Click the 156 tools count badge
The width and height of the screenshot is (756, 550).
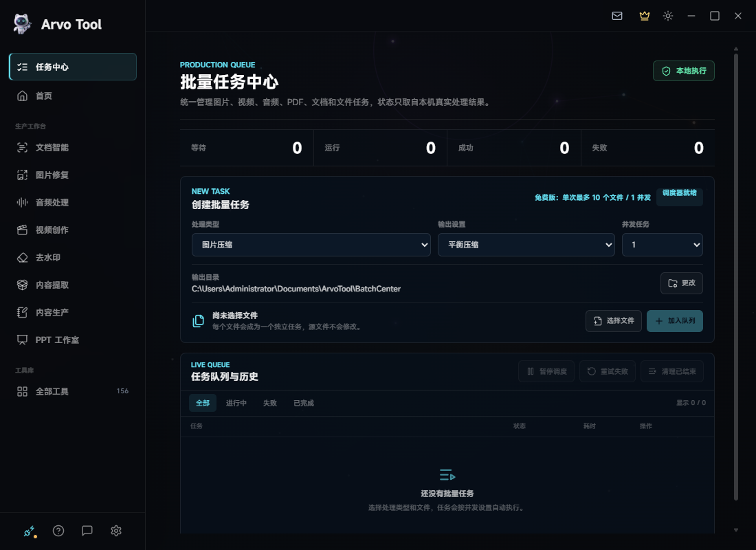tap(122, 390)
